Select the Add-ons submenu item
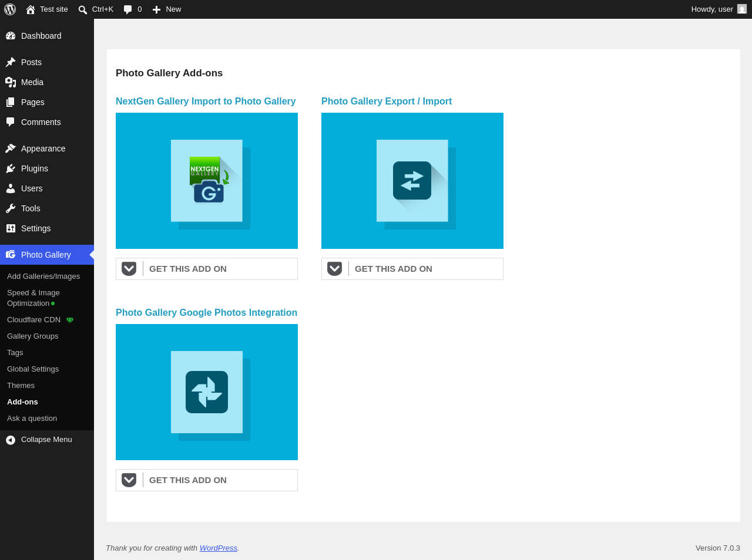 [x=47, y=402]
